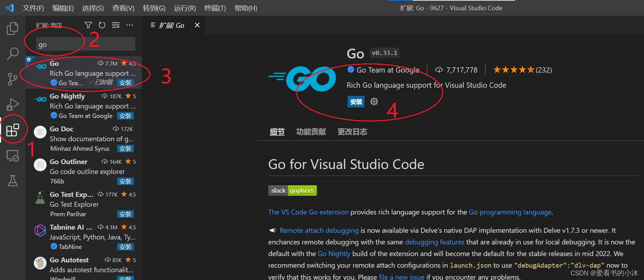Open manage gear for Go extension

(374, 102)
